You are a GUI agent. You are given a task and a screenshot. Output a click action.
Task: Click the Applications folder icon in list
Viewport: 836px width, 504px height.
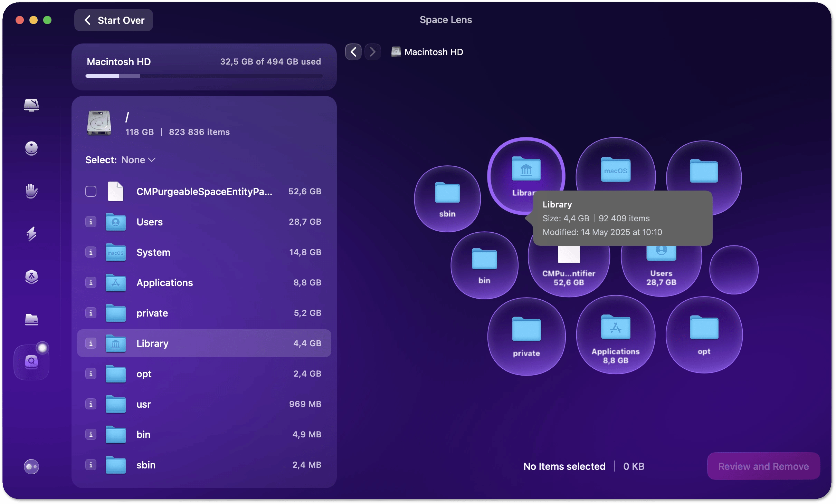click(116, 283)
